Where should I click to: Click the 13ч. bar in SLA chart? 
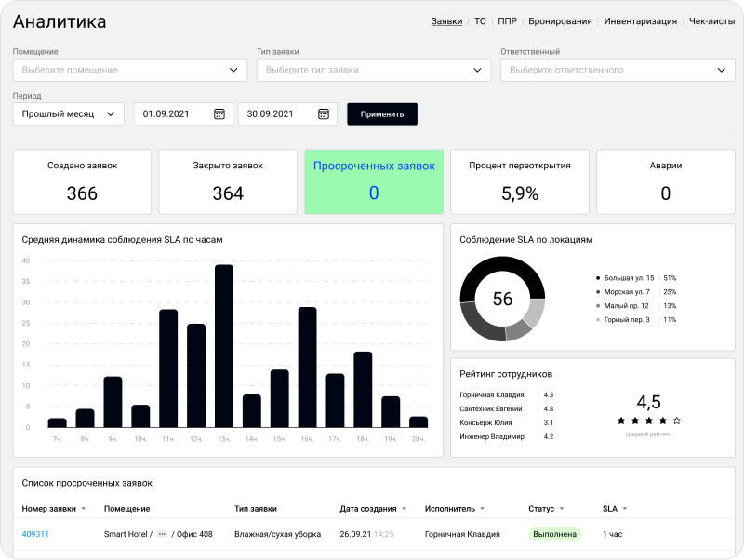pos(223,346)
